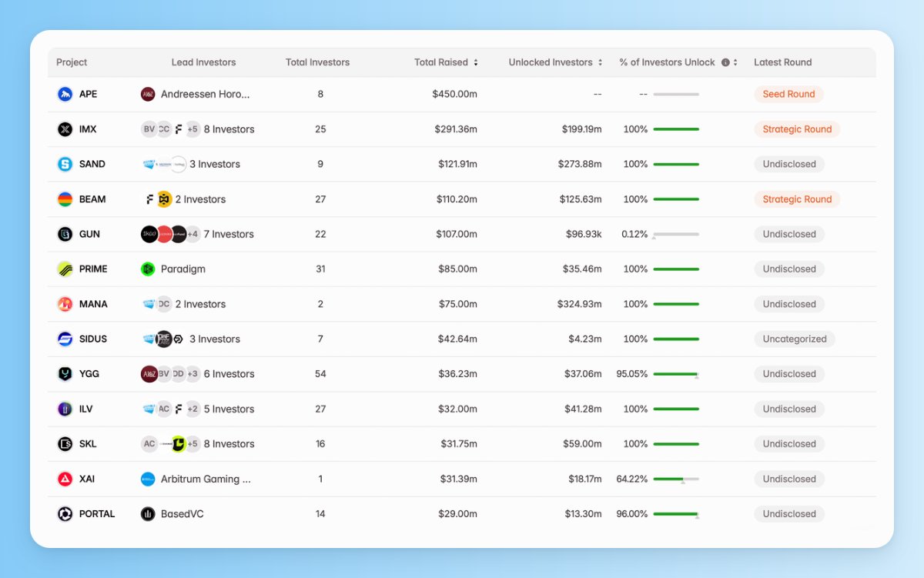The width and height of the screenshot is (924, 578).
Task: Sort by Unlocked Investors column arrows
Action: 601,62
